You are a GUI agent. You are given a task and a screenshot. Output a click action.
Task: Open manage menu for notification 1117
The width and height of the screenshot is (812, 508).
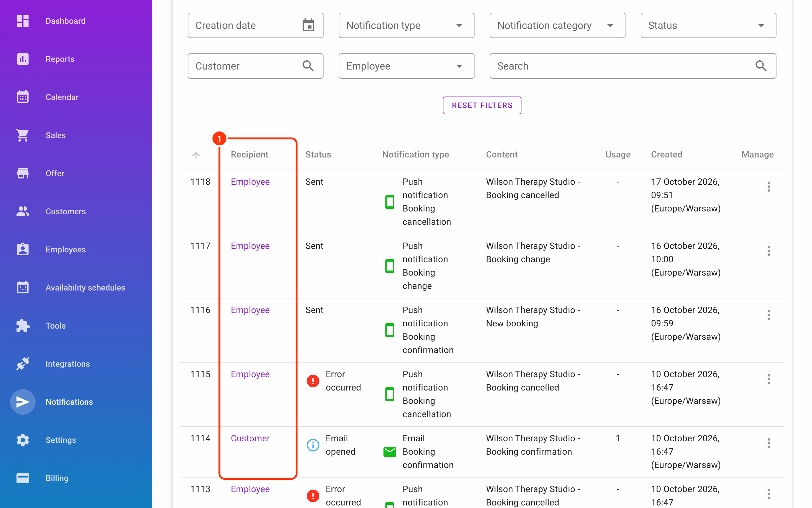[x=768, y=251]
